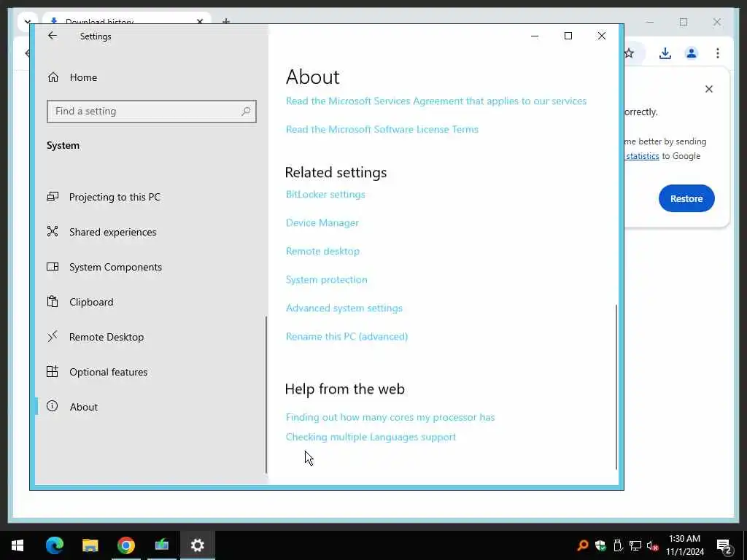Launch Microsoft Edge from taskbar
The image size is (747, 560).
(54, 545)
